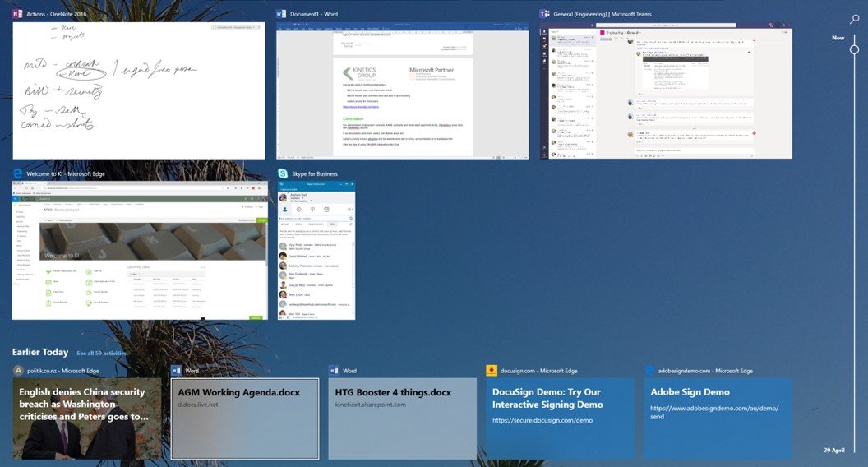
Task: Open the Adobe Sign Demo activity card
Action: pos(718,418)
